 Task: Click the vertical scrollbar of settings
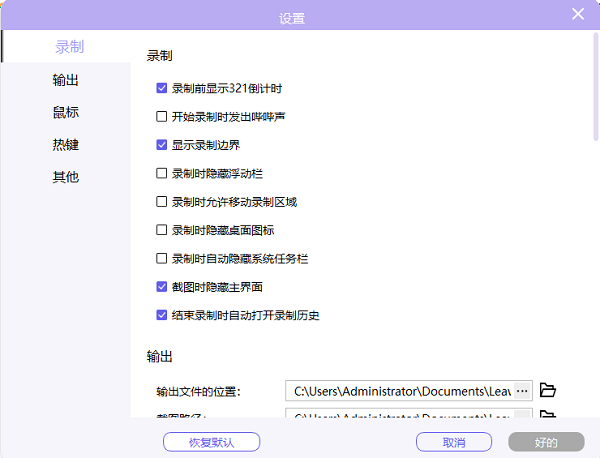click(596, 87)
